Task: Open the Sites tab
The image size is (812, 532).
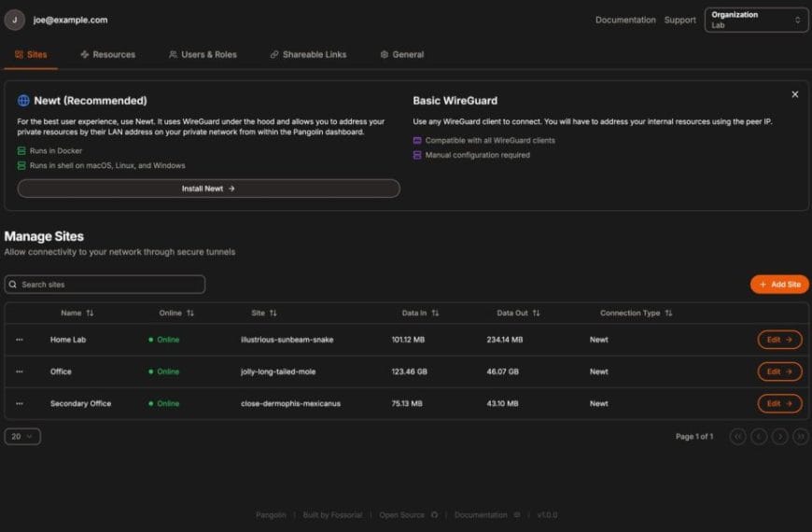Action: [x=31, y=54]
